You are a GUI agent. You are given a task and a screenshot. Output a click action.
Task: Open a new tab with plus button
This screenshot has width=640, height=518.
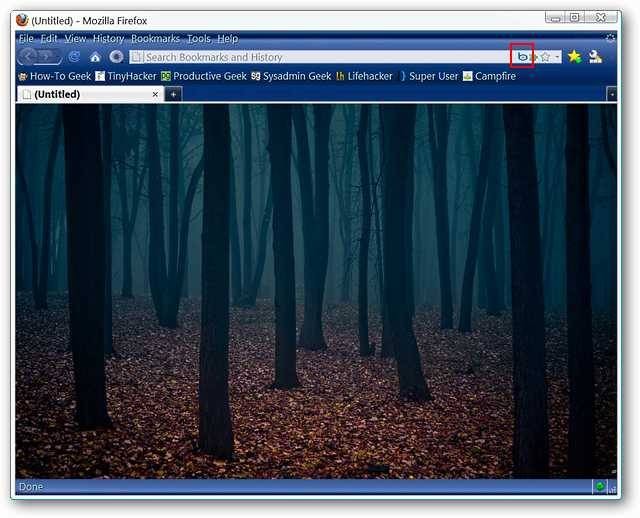point(173,95)
